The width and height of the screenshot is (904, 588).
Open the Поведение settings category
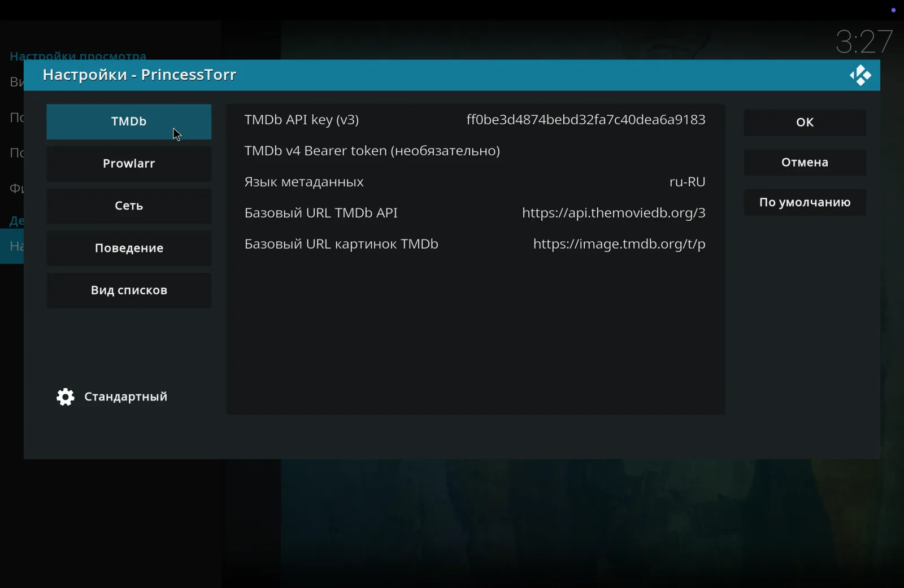click(x=129, y=249)
